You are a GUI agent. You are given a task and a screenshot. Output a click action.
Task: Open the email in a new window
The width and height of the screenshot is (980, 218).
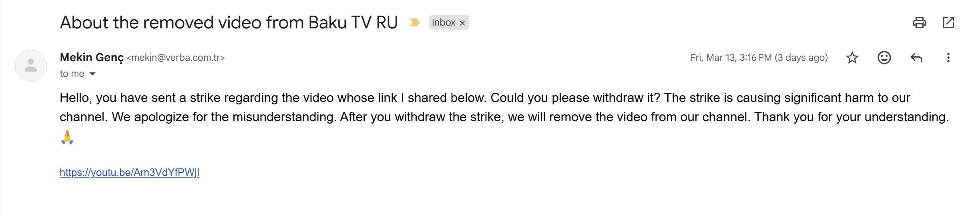click(x=948, y=22)
